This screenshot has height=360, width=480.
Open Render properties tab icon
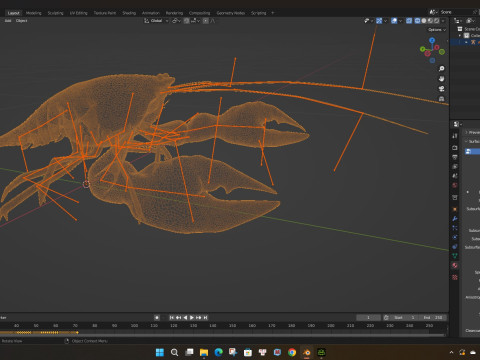click(x=455, y=147)
